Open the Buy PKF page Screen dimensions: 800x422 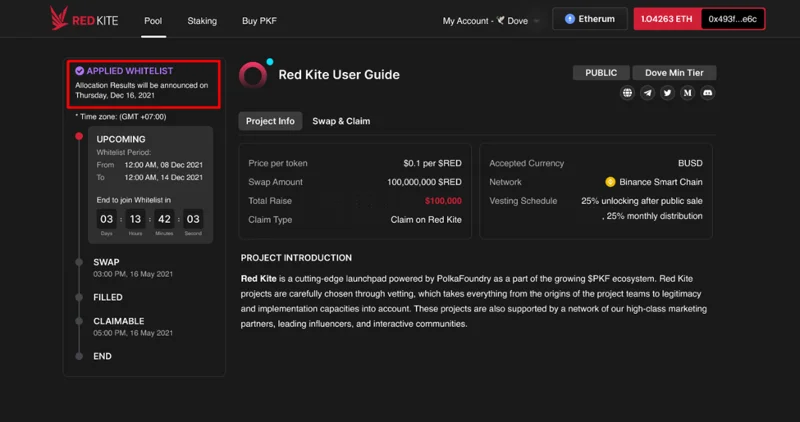tap(259, 21)
